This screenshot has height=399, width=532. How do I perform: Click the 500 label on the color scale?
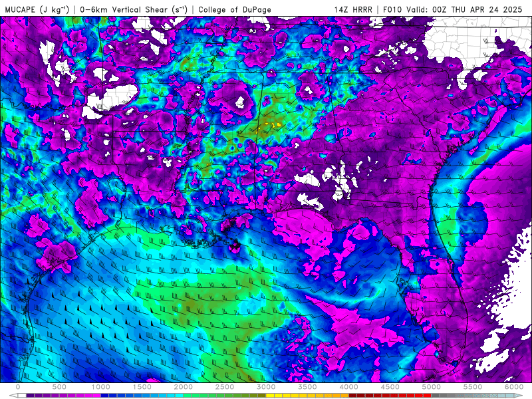coord(59,387)
